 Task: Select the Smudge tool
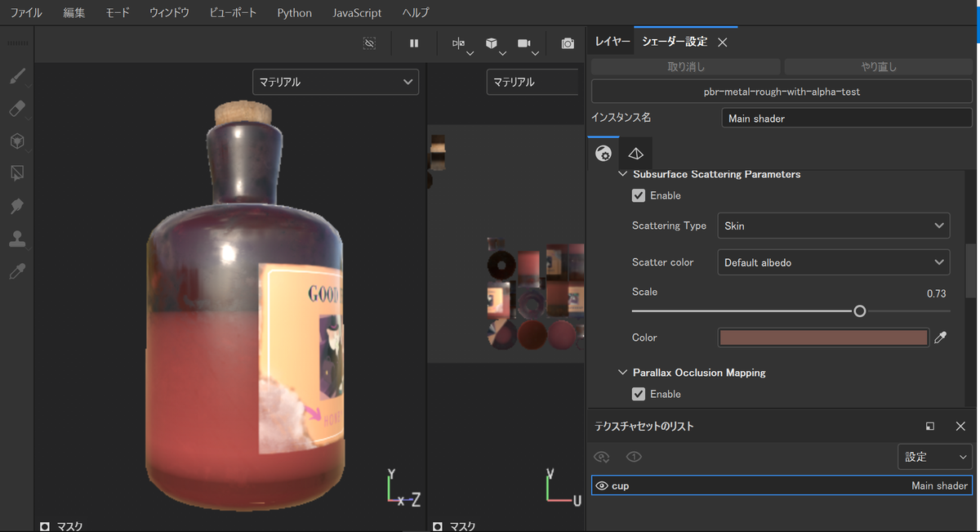click(x=17, y=206)
